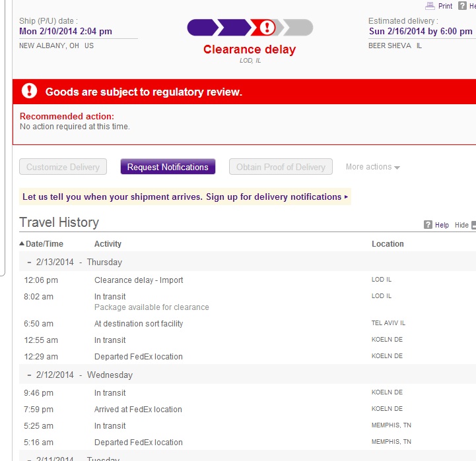Click the Help question mark icon at top
Screen dimensions: 476x461
click(462, 5)
